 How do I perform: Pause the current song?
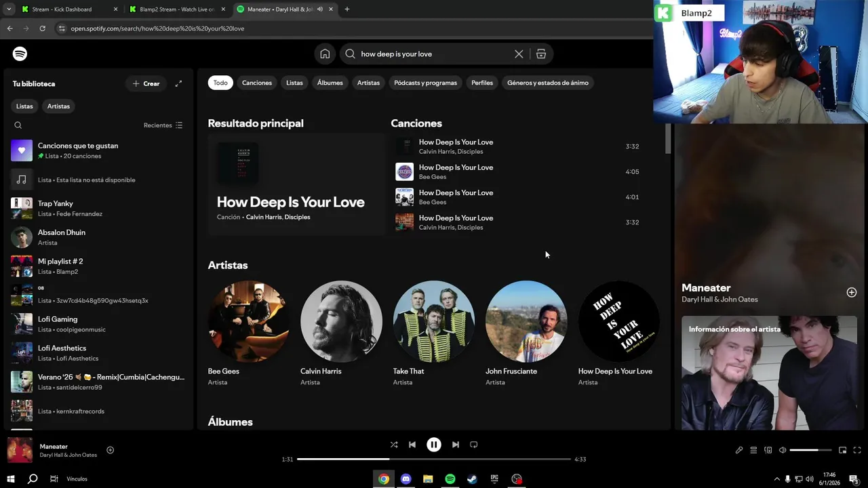pyautogui.click(x=434, y=445)
